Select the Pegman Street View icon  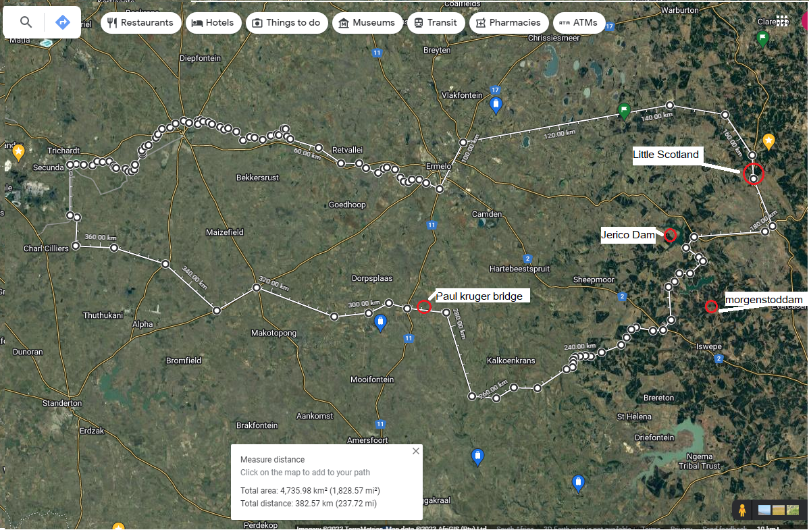[x=742, y=510]
